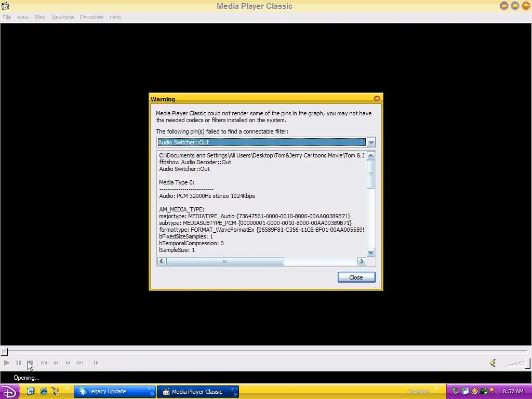The image size is (532, 399).
Task: Click the file path line starting C:\Documents
Action: (x=262, y=155)
